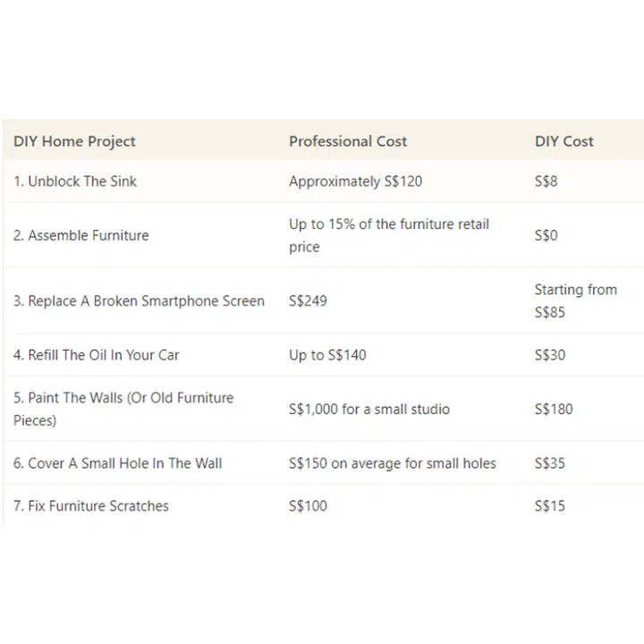Select the 'Unblock The Sink' row title
The height and width of the screenshot is (644, 644).
coord(75,182)
